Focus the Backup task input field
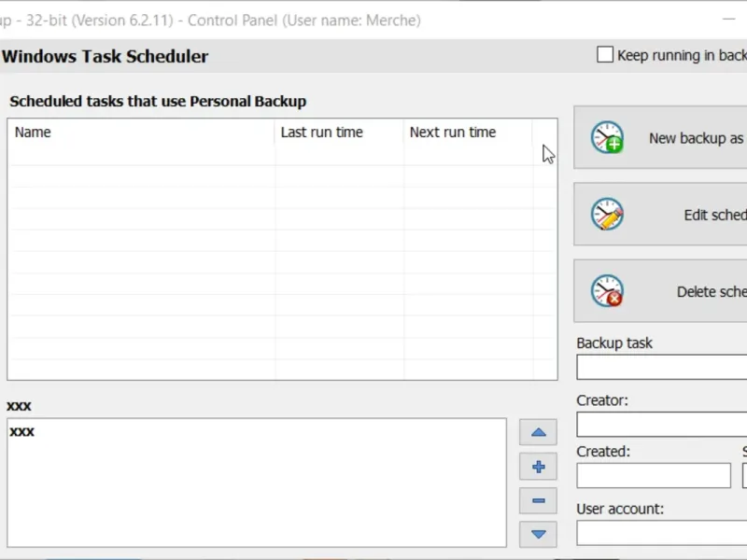The image size is (747, 560). point(661,368)
